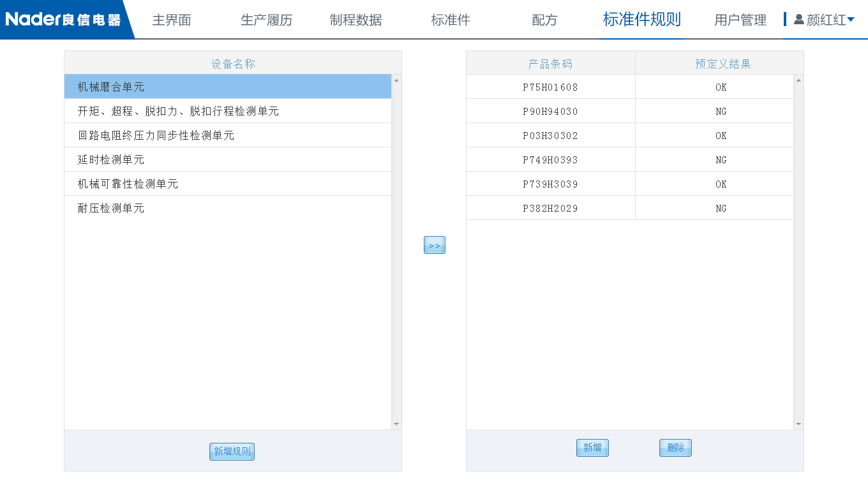The height and width of the screenshot is (490, 868).
Task: Open the 配方 page
Action: [x=543, y=20]
